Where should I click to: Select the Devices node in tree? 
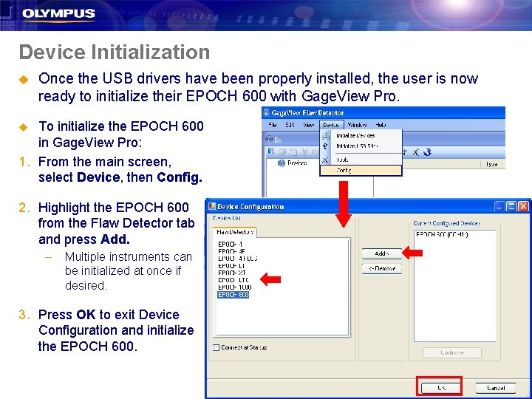coord(292,163)
